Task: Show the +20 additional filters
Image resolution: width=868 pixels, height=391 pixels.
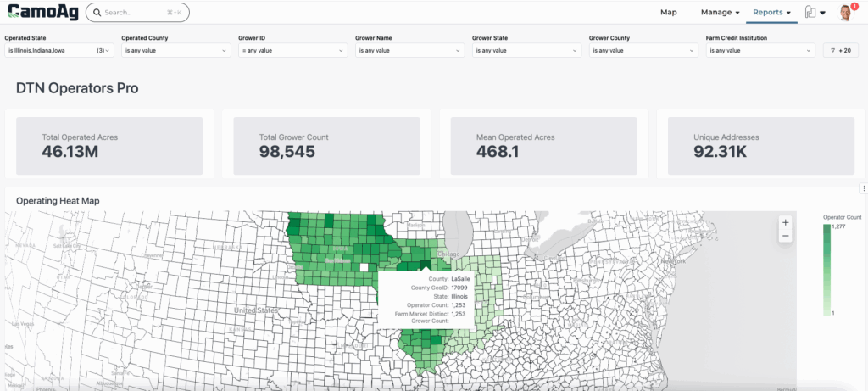Action: click(x=840, y=50)
